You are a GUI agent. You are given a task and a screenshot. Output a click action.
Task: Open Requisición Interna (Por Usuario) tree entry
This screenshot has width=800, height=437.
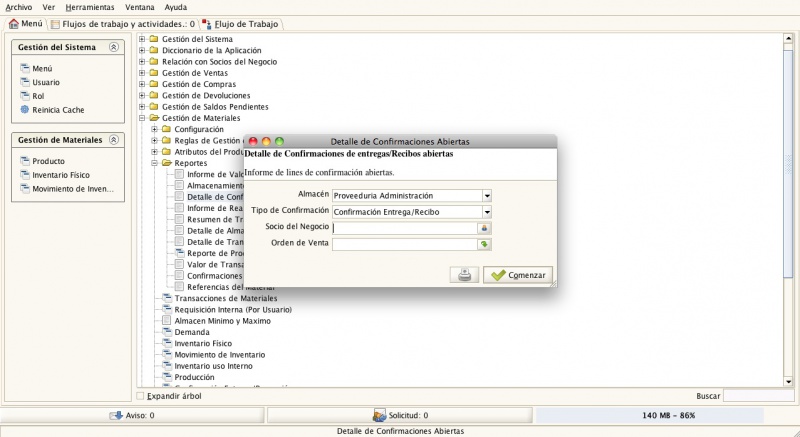click(233, 310)
